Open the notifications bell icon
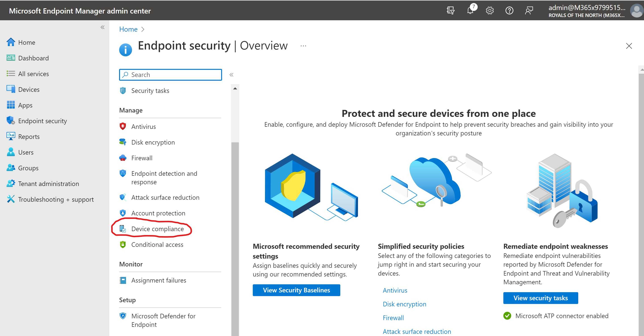Screen dimensions: 644x336 [470, 10]
